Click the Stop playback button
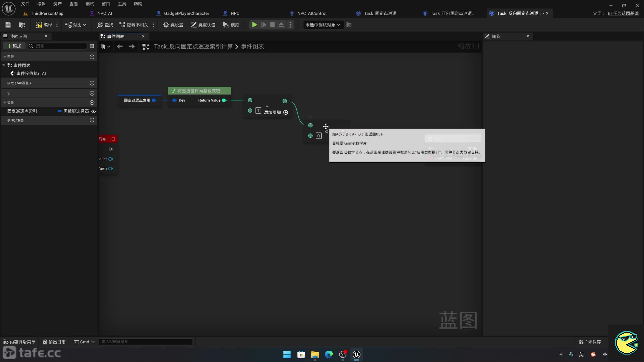Image resolution: width=644 pixels, height=362 pixels. [x=272, y=25]
